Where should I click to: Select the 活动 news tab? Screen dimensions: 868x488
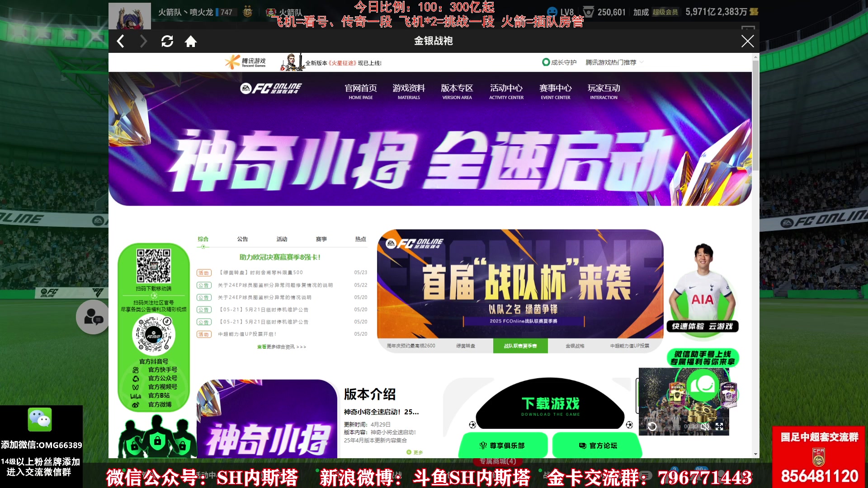(x=282, y=239)
